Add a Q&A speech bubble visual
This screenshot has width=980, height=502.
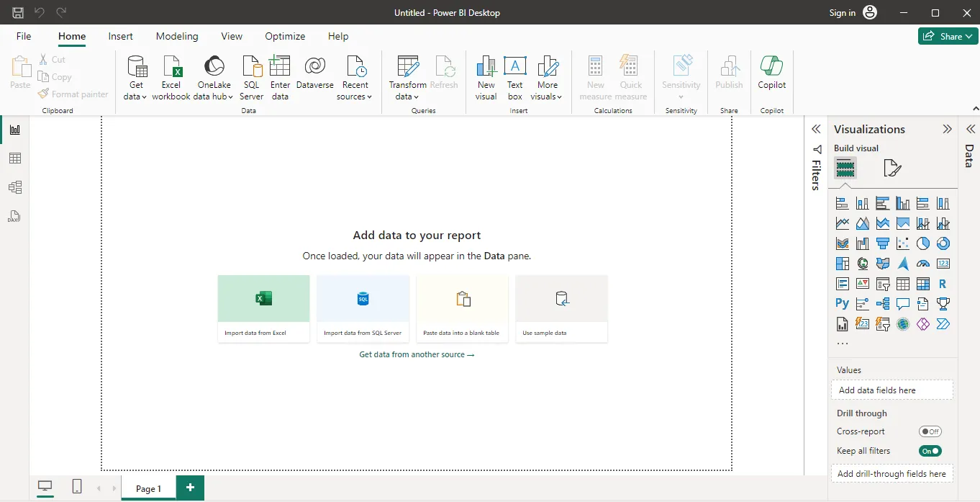click(x=902, y=304)
